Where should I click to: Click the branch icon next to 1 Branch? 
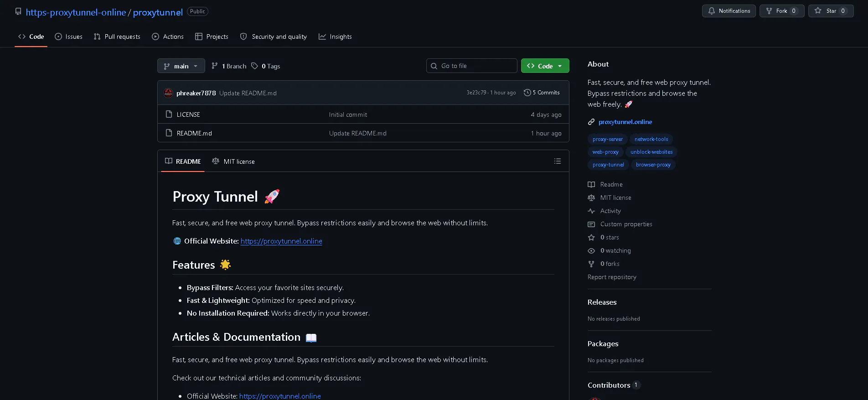[215, 66]
